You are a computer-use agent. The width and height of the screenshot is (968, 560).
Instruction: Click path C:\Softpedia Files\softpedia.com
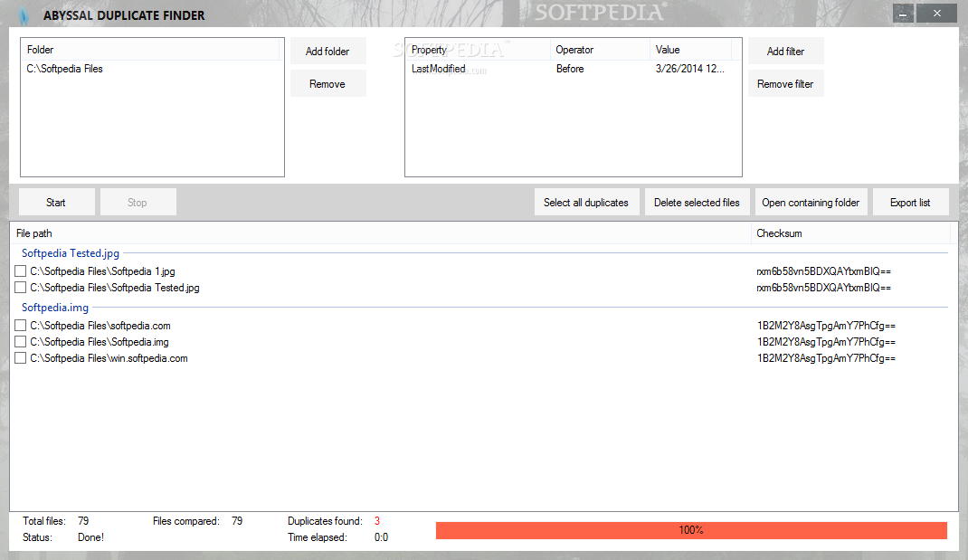pos(100,326)
